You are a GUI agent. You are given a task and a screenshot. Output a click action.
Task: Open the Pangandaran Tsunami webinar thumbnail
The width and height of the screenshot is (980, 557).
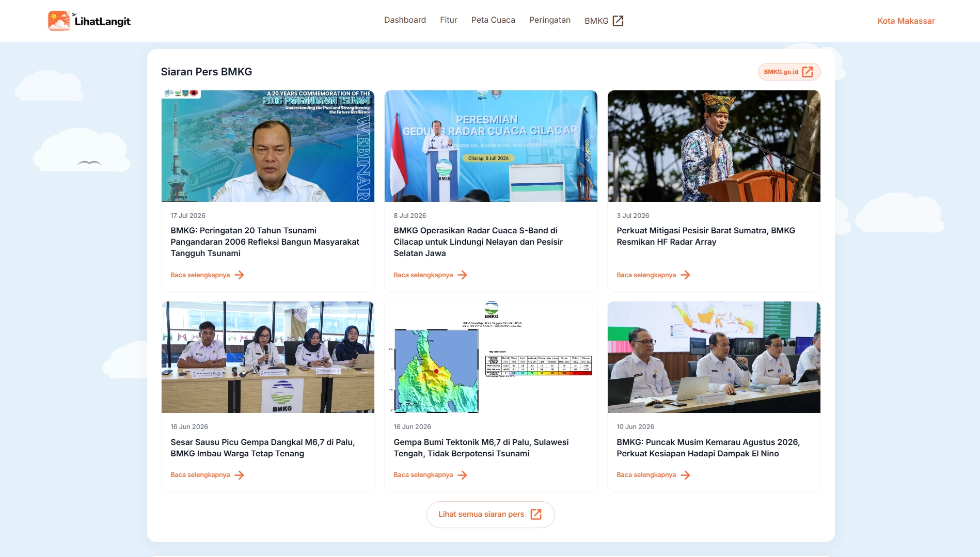(x=268, y=146)
